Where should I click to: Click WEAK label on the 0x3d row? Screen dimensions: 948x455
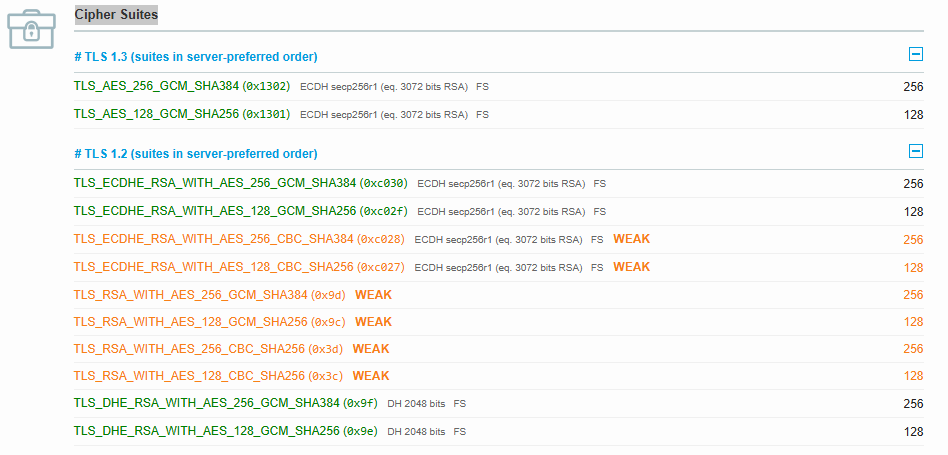click(371, 349)
